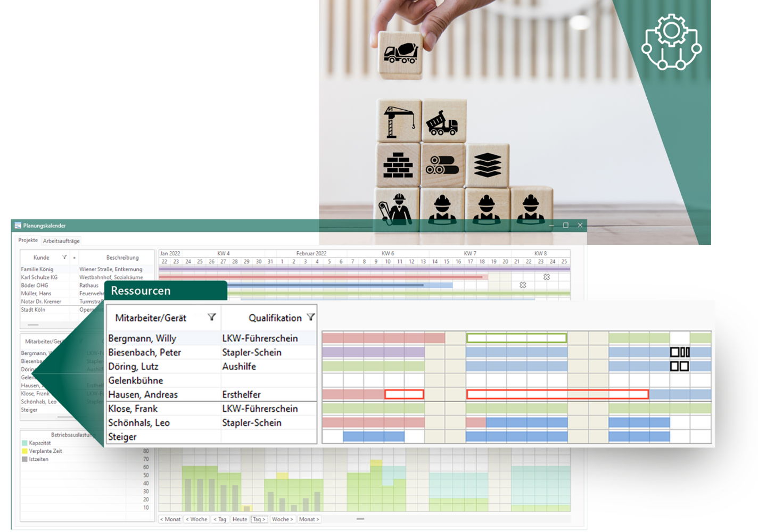The image size is (758, 532).
Task: Click the Westbahnhof, Sozialräume description
Action: pos(111,277)
